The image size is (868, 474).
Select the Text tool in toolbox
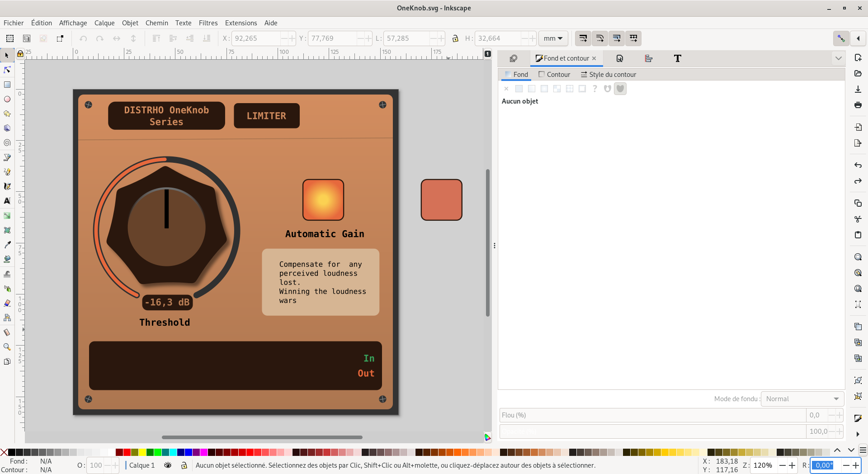(7, 201)
